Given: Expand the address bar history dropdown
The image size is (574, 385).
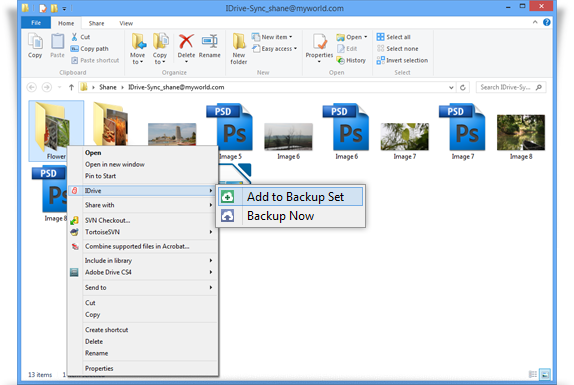Looking at the screenshot, I should click(x=451, y=87).
